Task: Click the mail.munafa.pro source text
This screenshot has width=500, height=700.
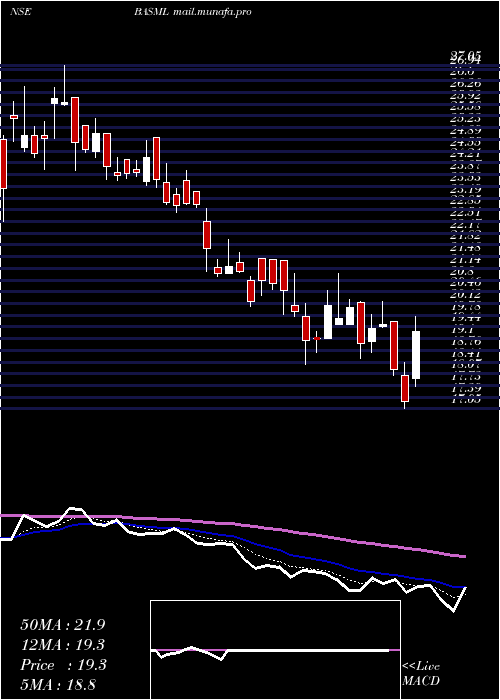Action: (x=212, y=12)
